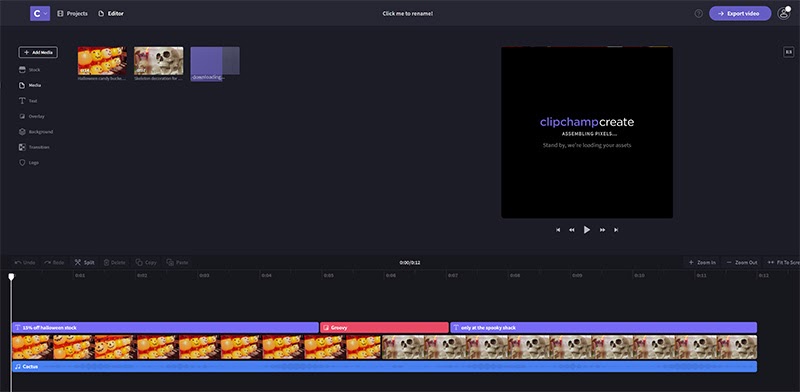Open the Overlay panel
The image size is (800, 392).
(32, 116)
